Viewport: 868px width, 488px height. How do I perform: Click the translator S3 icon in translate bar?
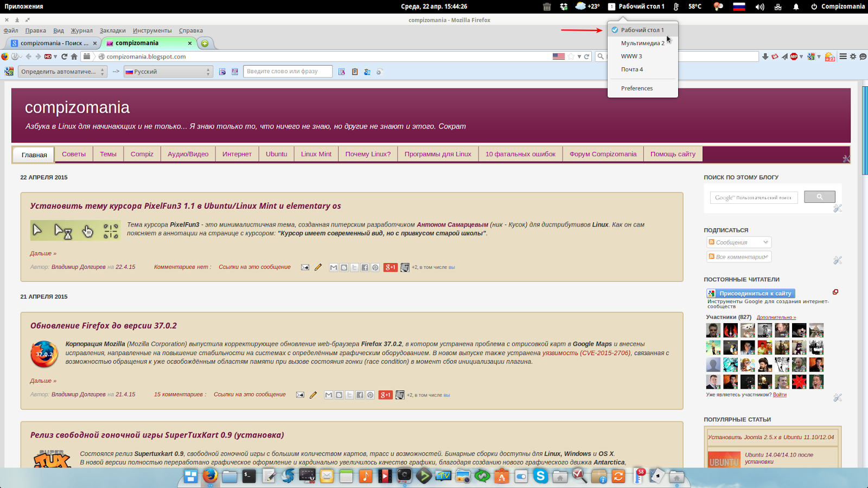coord(9,71)
